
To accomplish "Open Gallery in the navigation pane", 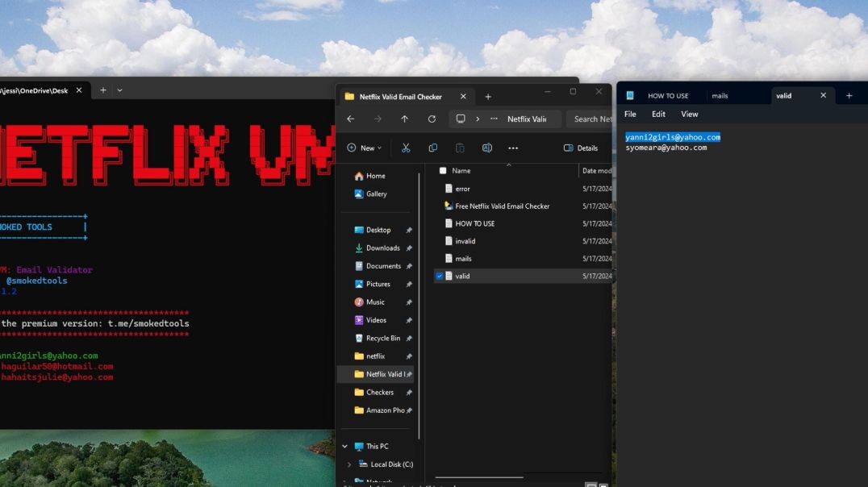I will pyautogui.click(x=378, y=194).
